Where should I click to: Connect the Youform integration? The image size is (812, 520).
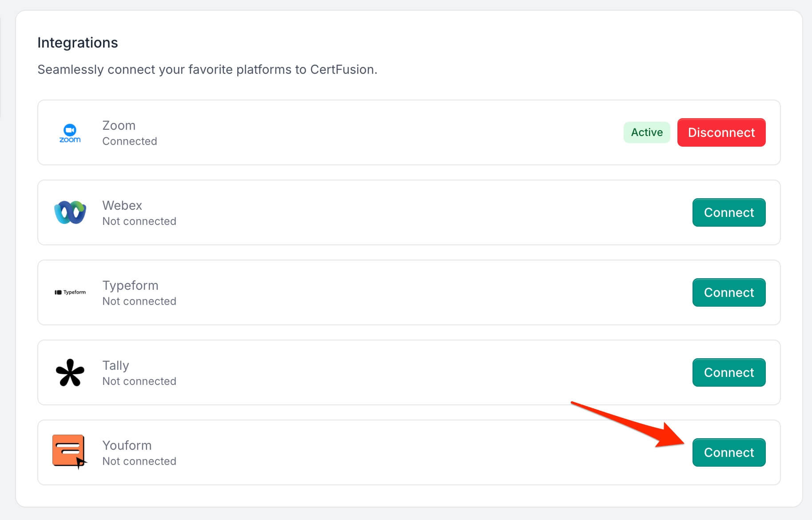click(x=729, y=452)
